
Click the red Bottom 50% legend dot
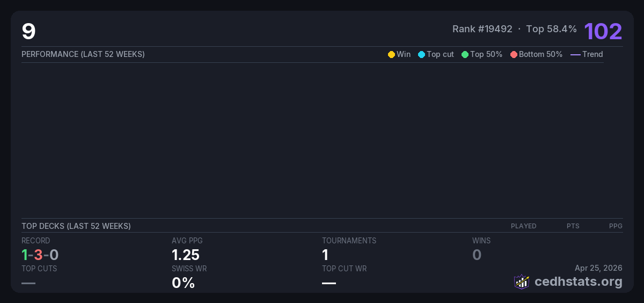[x=514, y=54]
